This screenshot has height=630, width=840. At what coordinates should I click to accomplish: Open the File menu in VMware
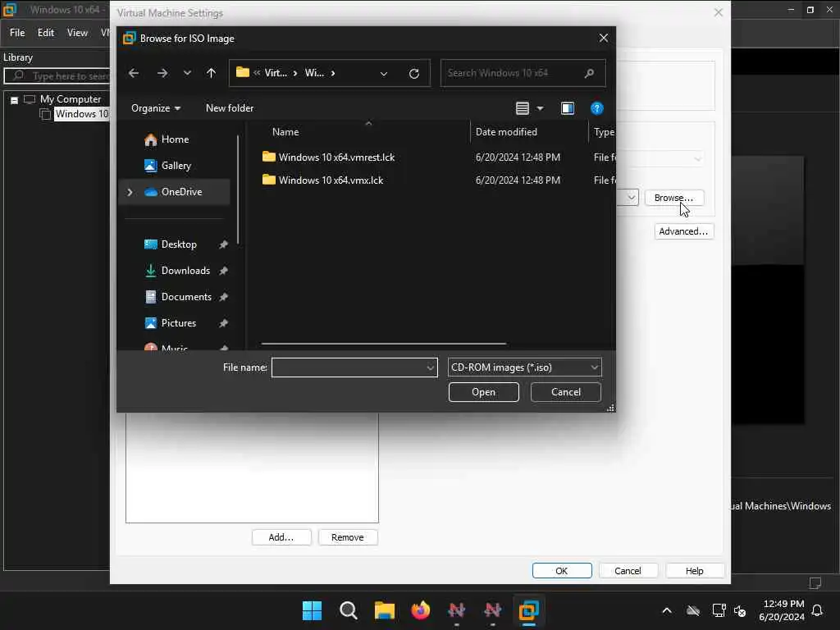17,33
